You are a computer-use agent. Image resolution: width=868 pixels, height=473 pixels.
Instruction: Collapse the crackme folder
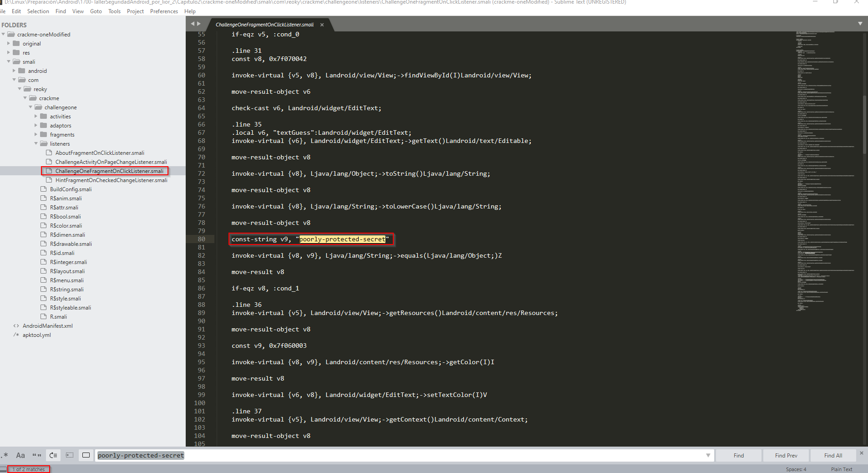[x=25, y=98]
